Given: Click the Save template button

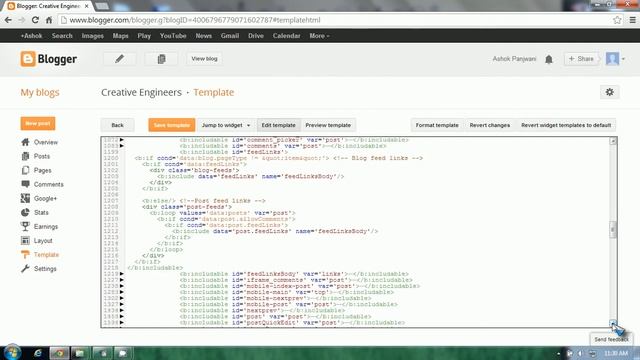Looking at the screenshot, I should [172, 125].
